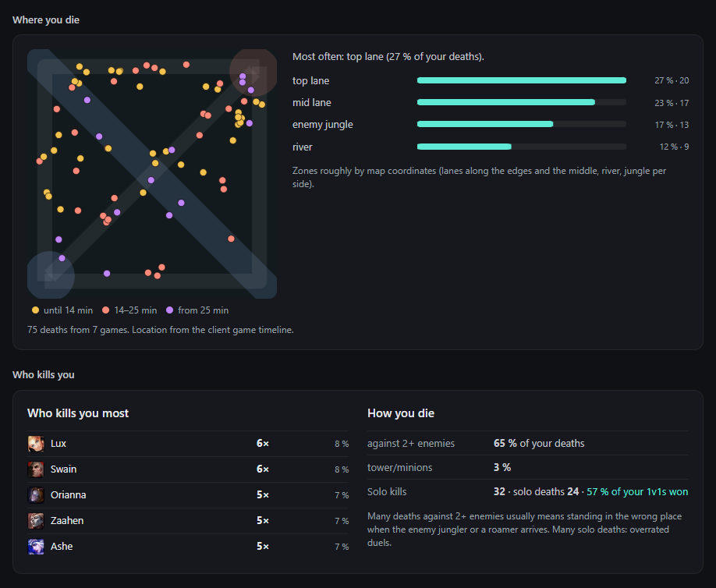Click the '17 % · 13' value
This screenshot has height=588, width=716.
coord(672,125)
